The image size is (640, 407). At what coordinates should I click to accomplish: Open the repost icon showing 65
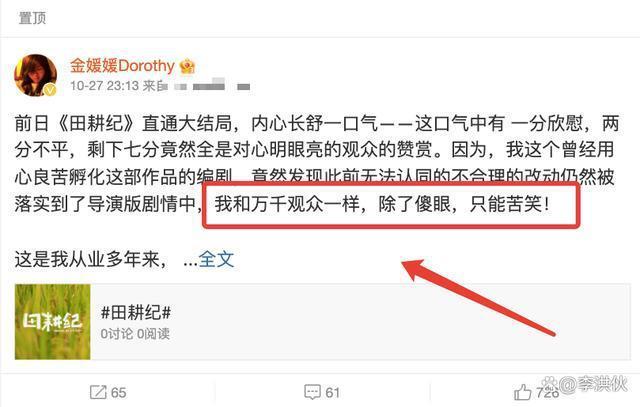coord(98,392)
